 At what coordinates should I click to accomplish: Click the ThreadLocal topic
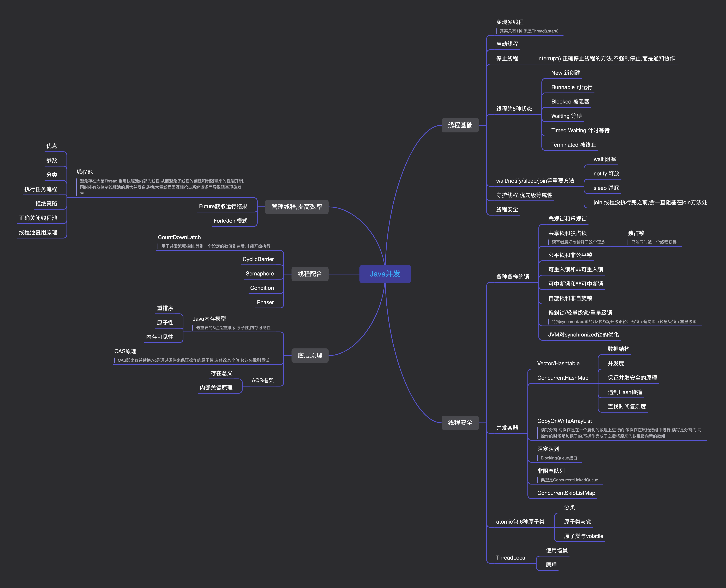[x=511, y=558]
